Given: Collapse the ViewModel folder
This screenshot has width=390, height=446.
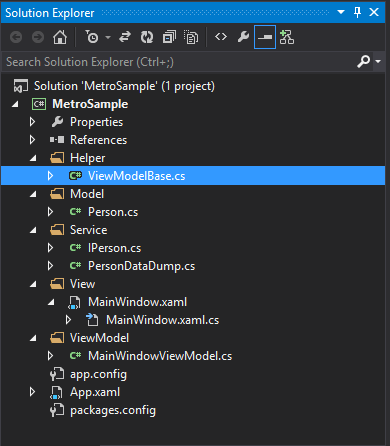Looking at the screenshot, I should point(33,338).
